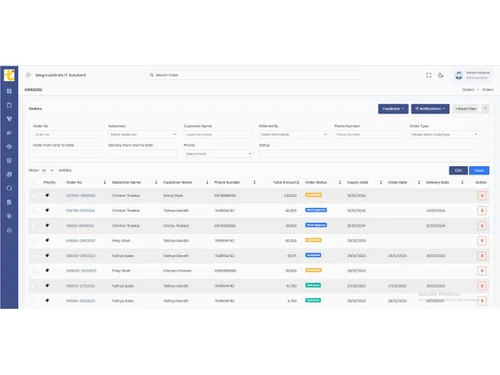Open the dashboard grid icon in the sidebar
Screen dimensions: 500x375
9,91
